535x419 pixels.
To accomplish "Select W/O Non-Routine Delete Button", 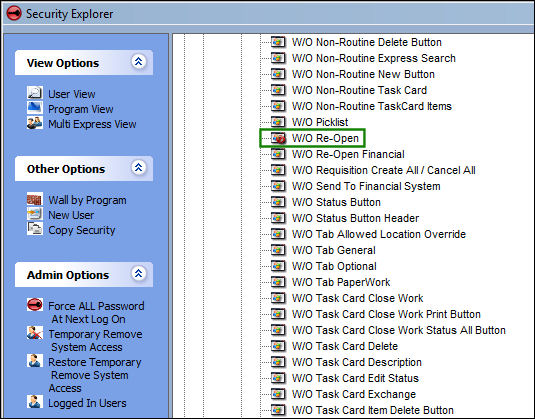I will [x=367, y=42].
